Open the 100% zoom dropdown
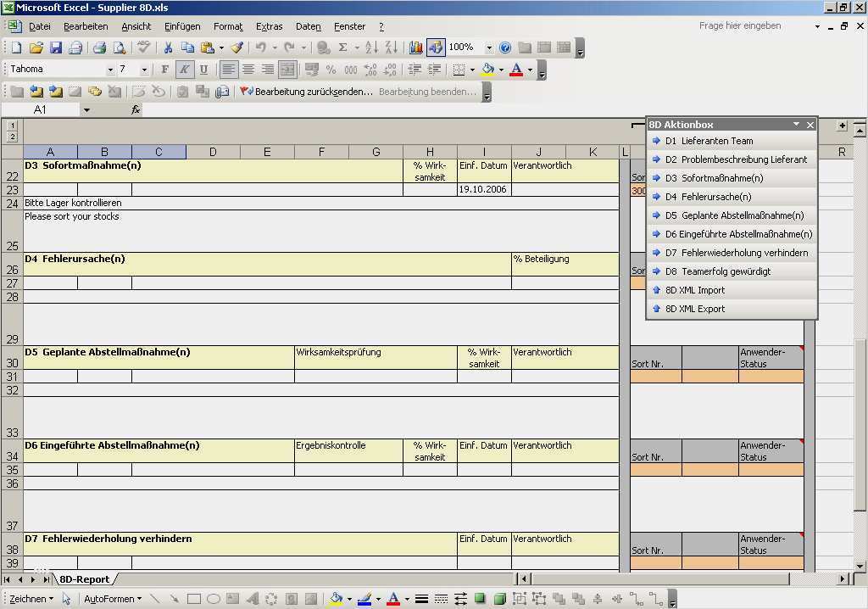868x609 pixels. (x=489, y=48)
